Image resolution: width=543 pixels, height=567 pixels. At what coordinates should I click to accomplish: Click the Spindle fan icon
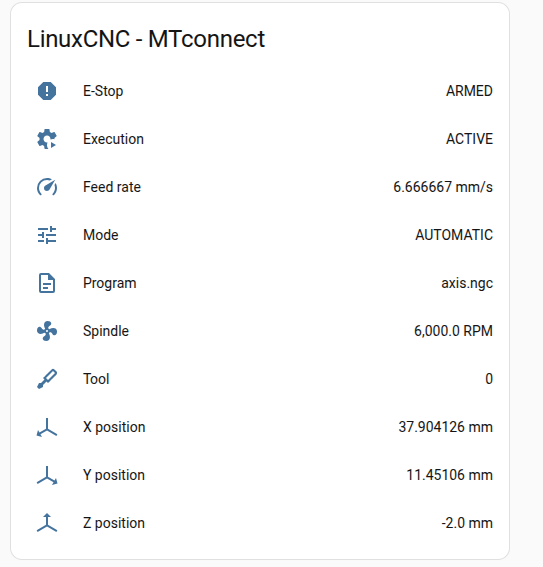pos(47,331)
